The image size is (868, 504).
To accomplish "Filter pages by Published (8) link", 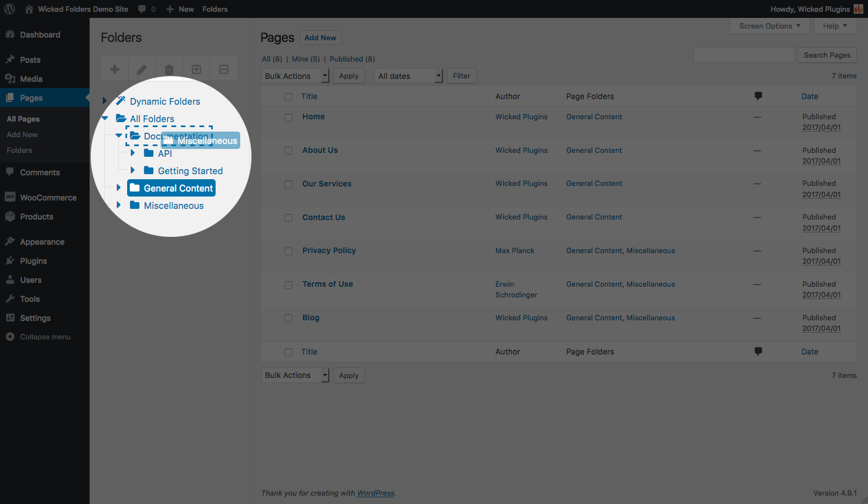I will (352, 59).
